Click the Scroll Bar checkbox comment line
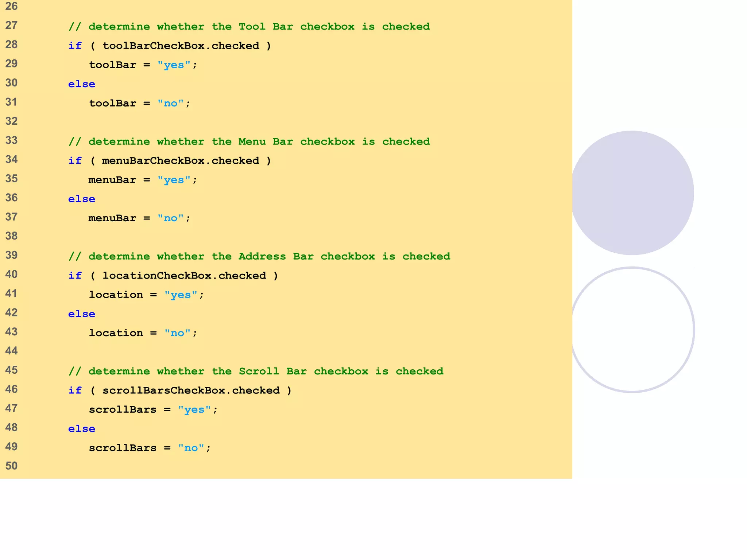747x560 pixels. point(256,371)
